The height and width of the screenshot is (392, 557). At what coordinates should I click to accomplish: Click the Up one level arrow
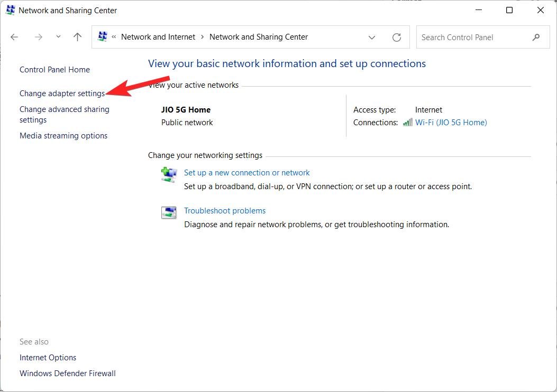78,37
